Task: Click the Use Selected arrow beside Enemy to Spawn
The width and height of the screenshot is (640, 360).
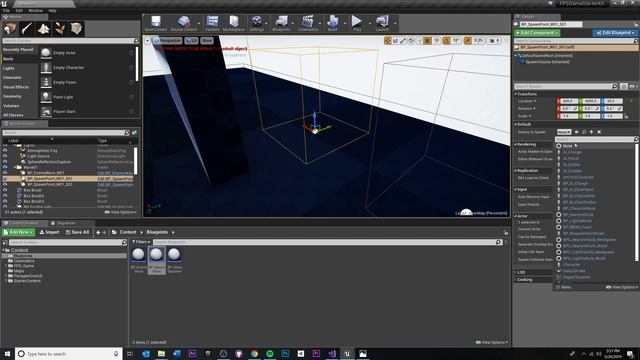Action: (x=577, y=132)
